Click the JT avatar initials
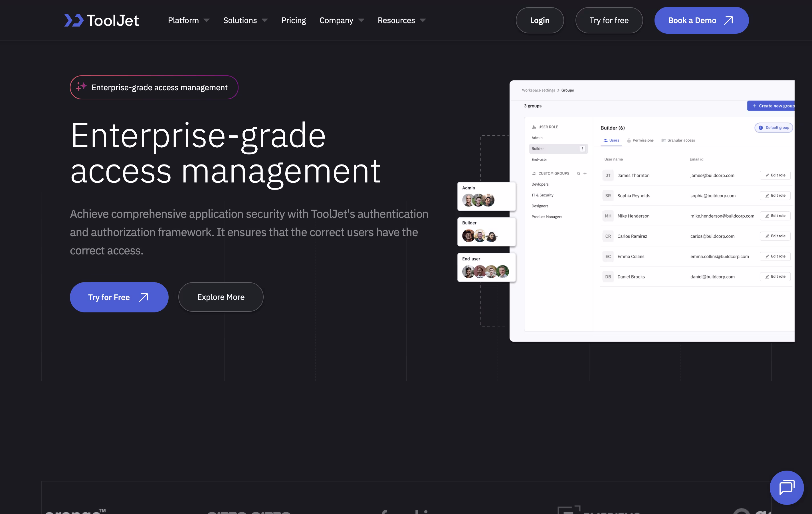This screenshot has height=514, width=812. 608,175
